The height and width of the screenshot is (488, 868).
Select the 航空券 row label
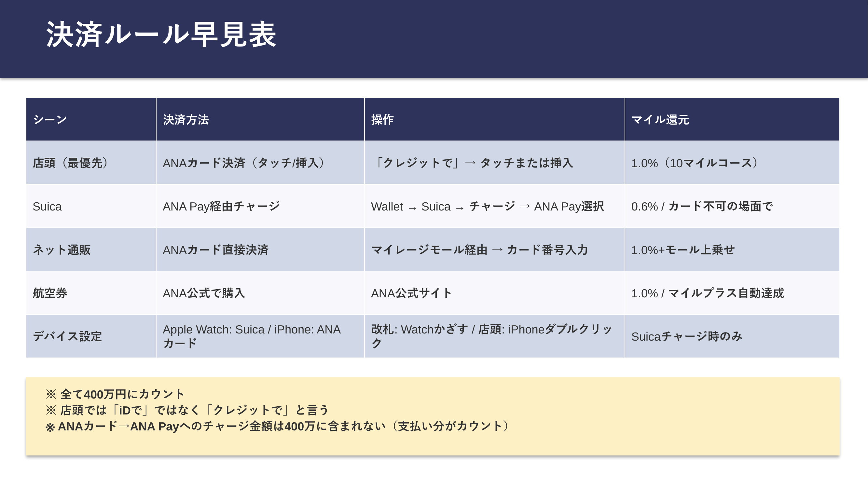50,293
